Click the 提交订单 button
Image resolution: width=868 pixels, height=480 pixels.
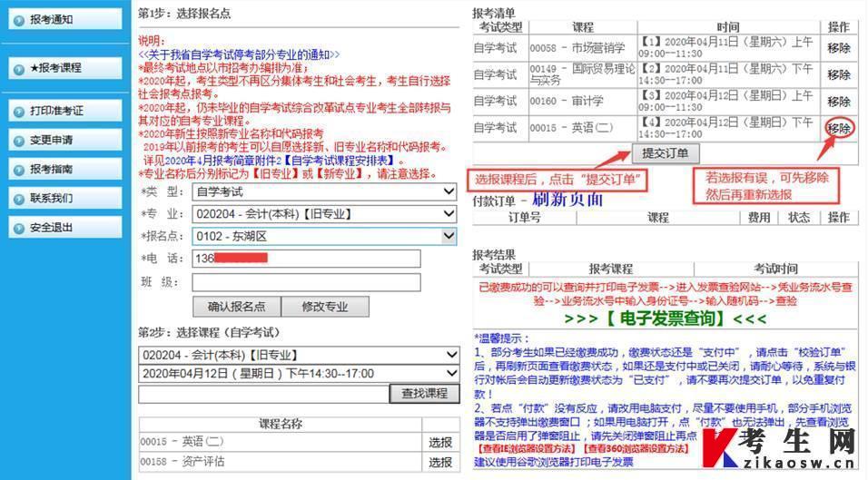click(x=666, y=153)
